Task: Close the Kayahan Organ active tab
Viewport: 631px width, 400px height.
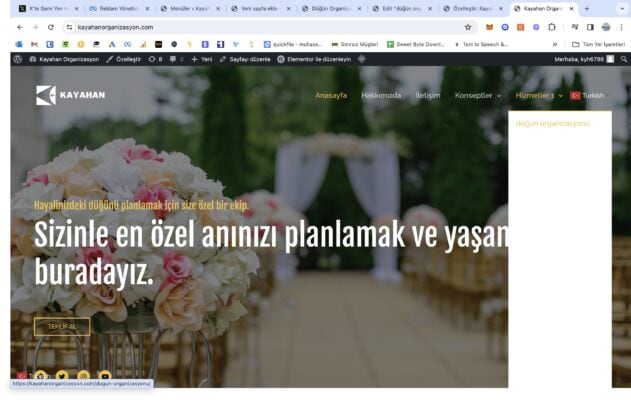Action: (x=571, y=8)
